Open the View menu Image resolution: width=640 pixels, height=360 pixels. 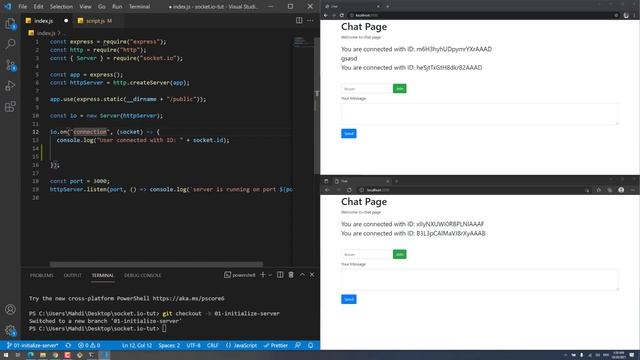click(85, 7)
